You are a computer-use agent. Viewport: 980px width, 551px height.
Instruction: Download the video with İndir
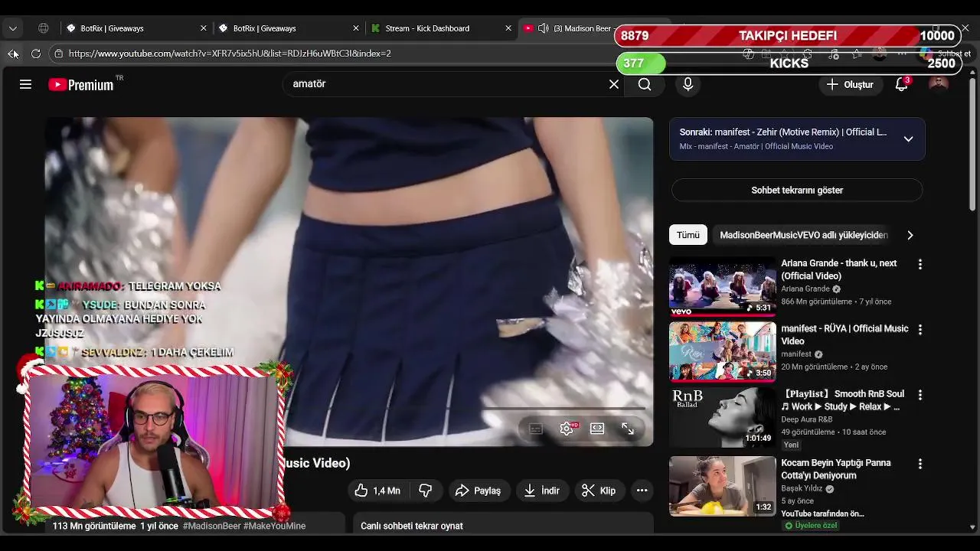click(541, 491)
